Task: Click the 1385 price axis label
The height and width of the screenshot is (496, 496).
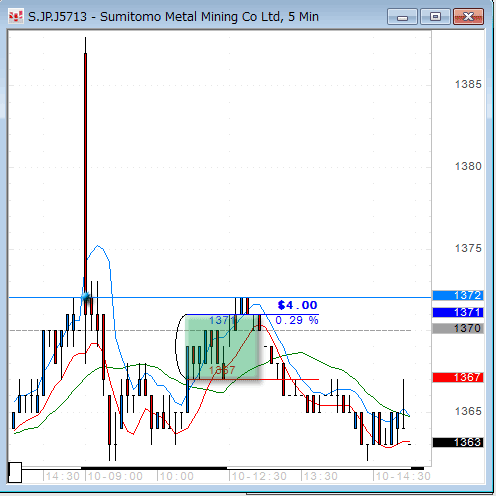Action: 468,84
